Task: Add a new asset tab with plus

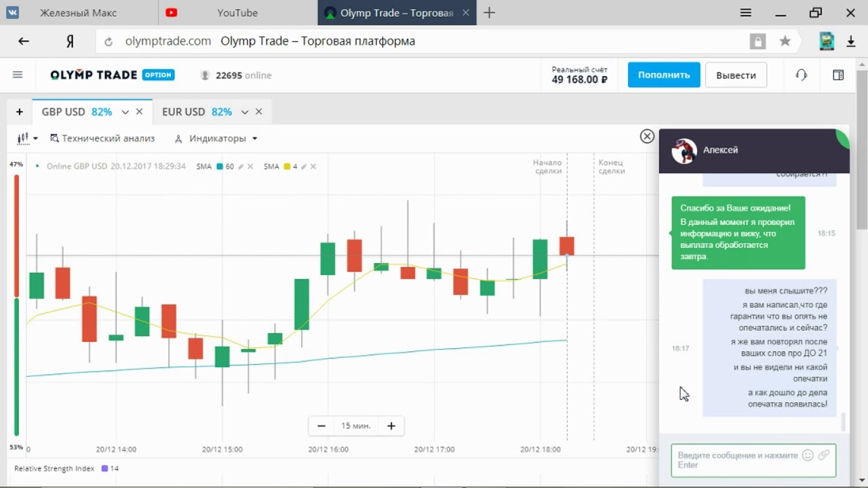Action: pyautogui.click(x=19, y=112)
